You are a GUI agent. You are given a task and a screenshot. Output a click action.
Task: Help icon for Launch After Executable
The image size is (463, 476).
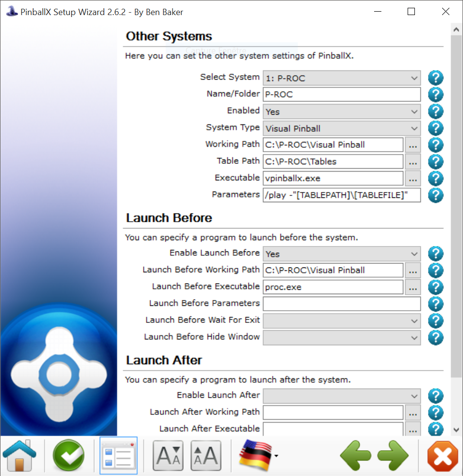pyautogui.click(x=436, y=429)
